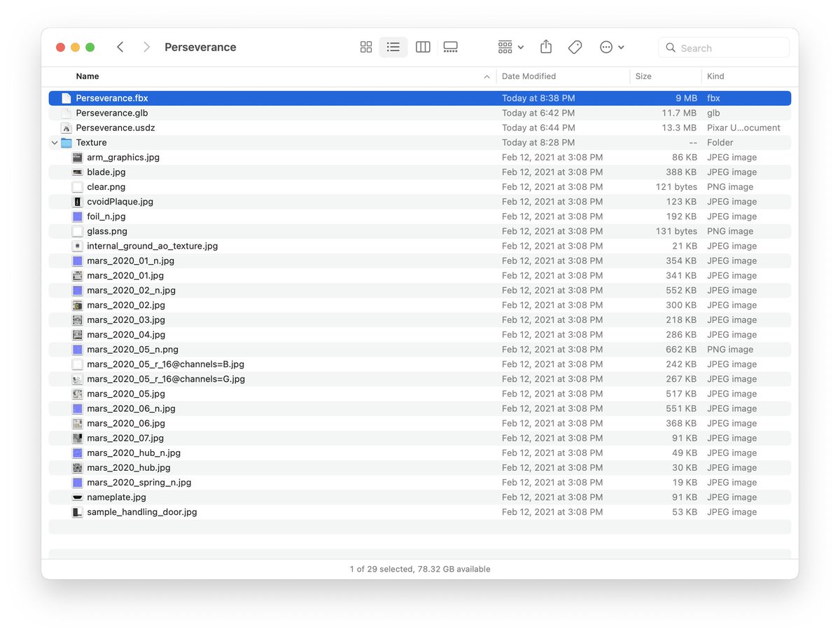840x634 pixels.
Task: Select the file name mars_2020_spring_n.jpg
Action: (x=139, y=483)
